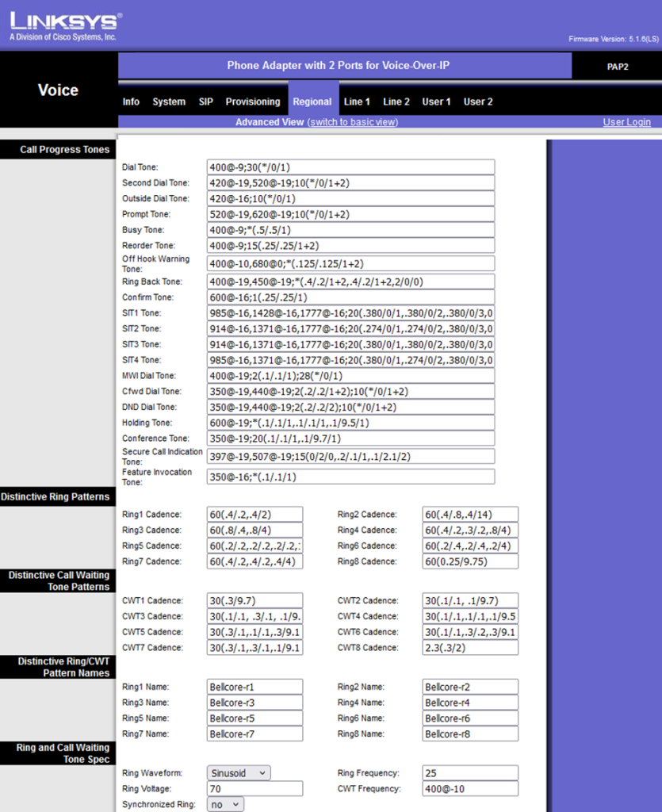This screenshot has width=662, height=812.
Task: Open the Line 1 tab
Action: click(x=357, y=101)
